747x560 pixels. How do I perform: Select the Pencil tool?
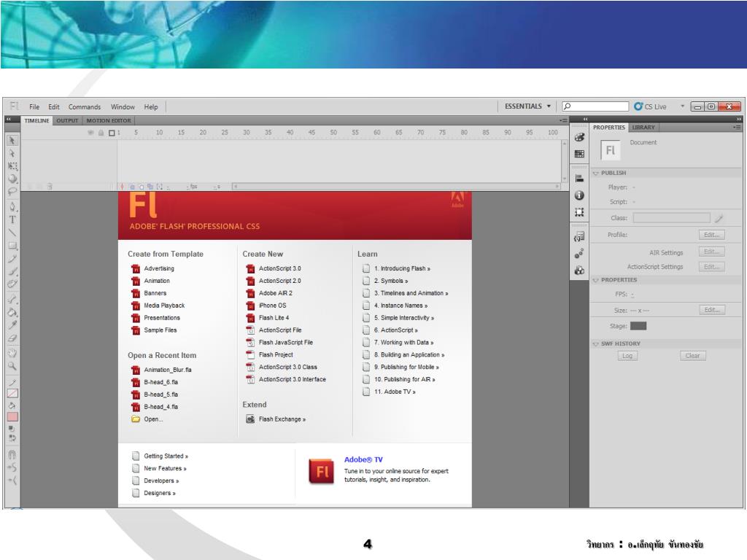[x=12, y=259]
